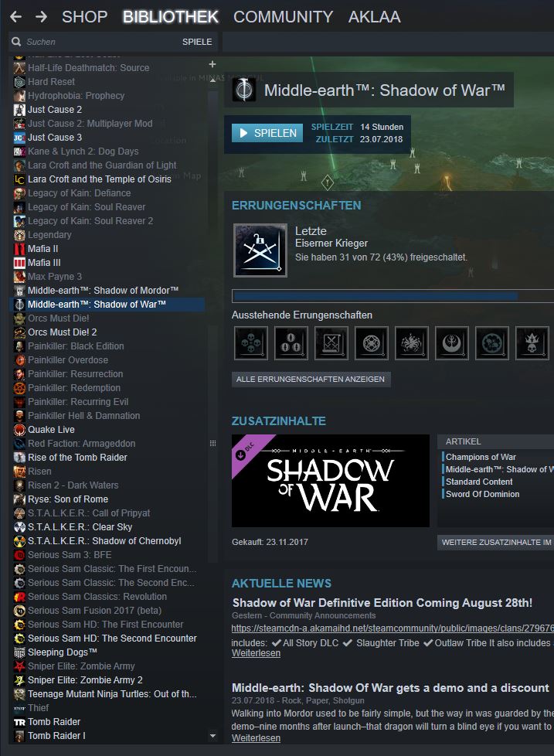Screen dimensions: 554x756
Task: Click Weiterlesen under demo and discount news
Action: tap(256, 738)
